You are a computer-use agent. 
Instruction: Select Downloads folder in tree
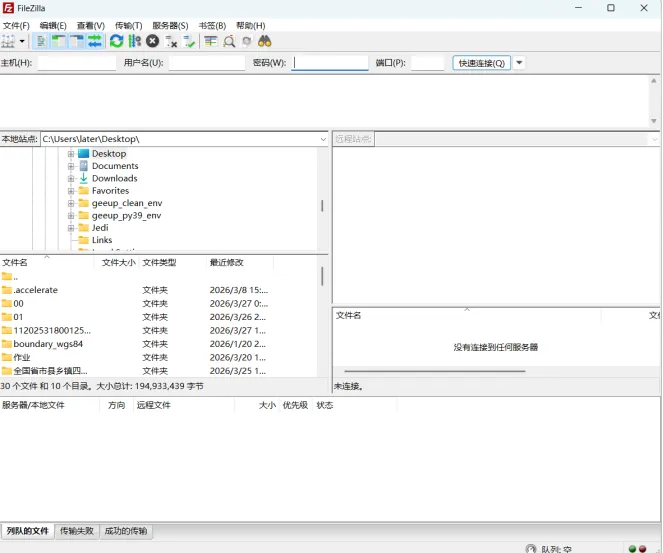(115, 178)
